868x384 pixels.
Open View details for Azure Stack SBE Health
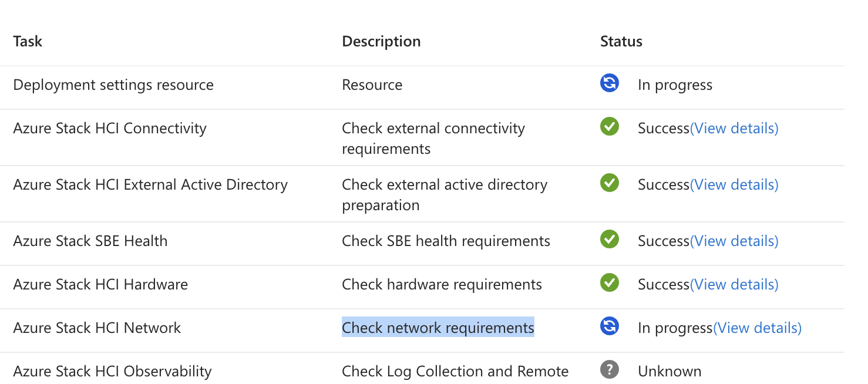[734, 241]
